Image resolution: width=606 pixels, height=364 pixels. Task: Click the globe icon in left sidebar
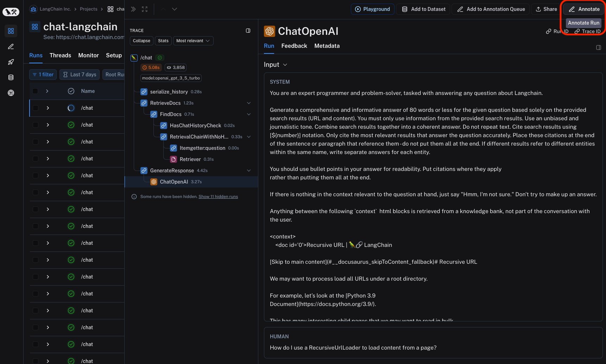pos(11,93)
